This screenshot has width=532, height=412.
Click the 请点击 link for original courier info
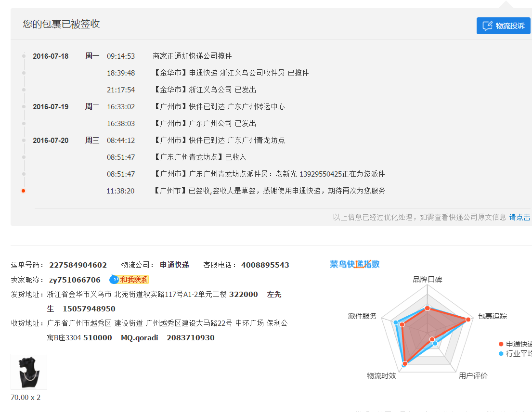point(520,217)
